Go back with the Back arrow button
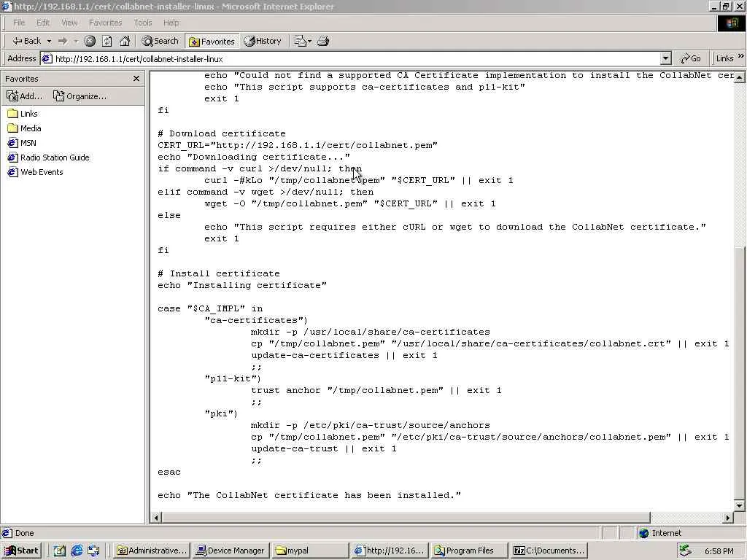The width and height of the screenshot is (747, 560). pos(27,41)
